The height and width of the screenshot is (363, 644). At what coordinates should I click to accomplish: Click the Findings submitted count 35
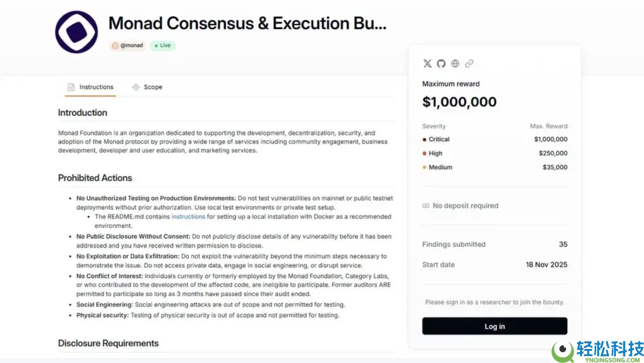(x=563, y=244)
